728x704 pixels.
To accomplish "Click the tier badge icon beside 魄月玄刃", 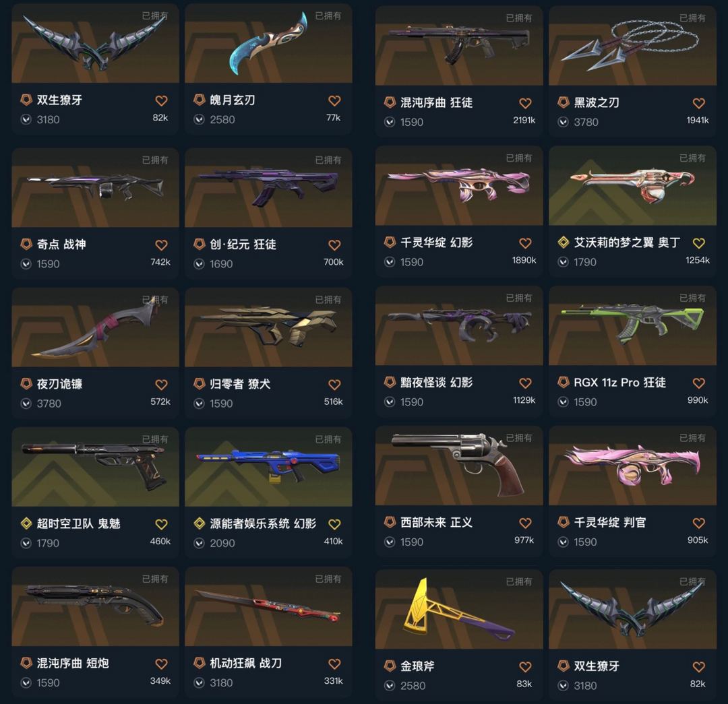I will (199, 100).
